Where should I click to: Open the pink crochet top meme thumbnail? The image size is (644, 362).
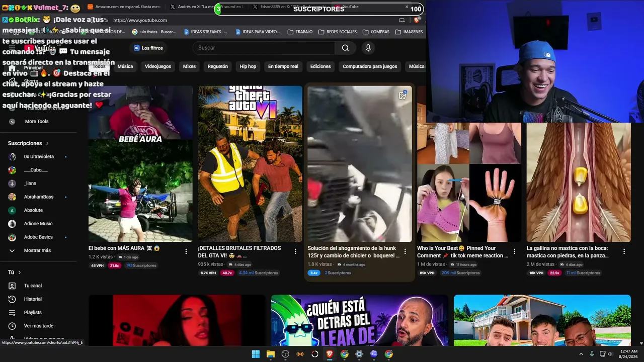click(x=469, y=182)
